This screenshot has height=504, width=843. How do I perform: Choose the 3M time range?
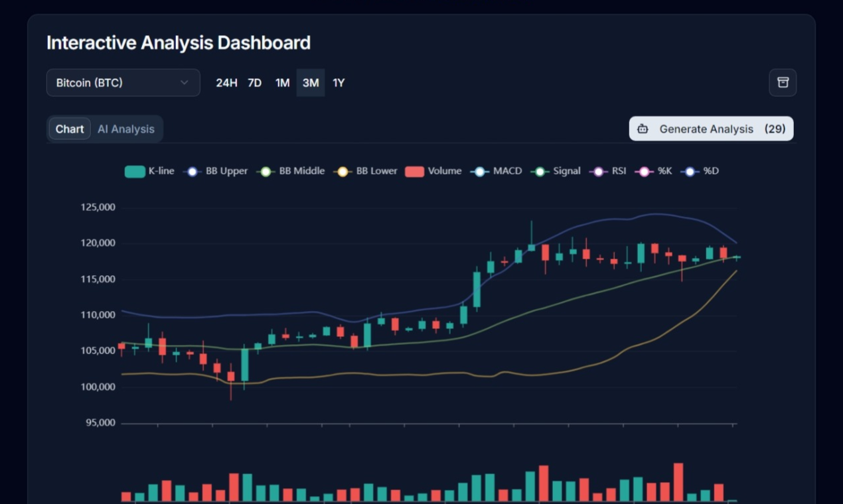coord(311,83)
